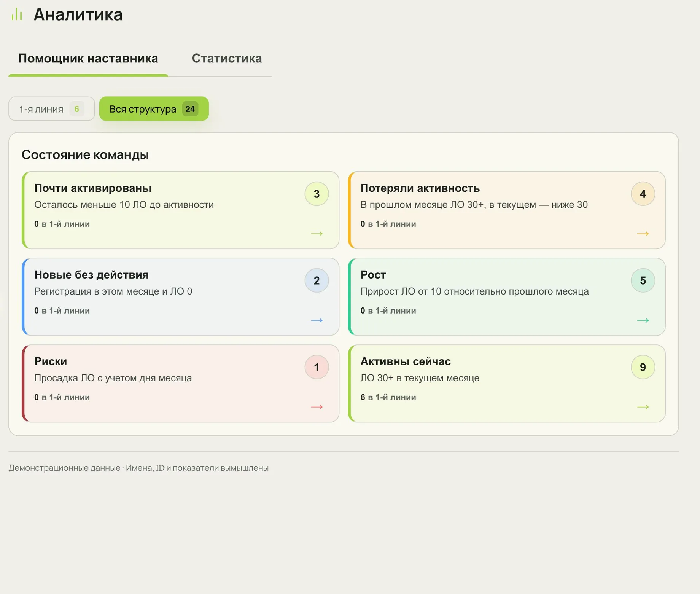
Task: Follow the blue arrow on Новые без действия
Action: coord(317,320)
